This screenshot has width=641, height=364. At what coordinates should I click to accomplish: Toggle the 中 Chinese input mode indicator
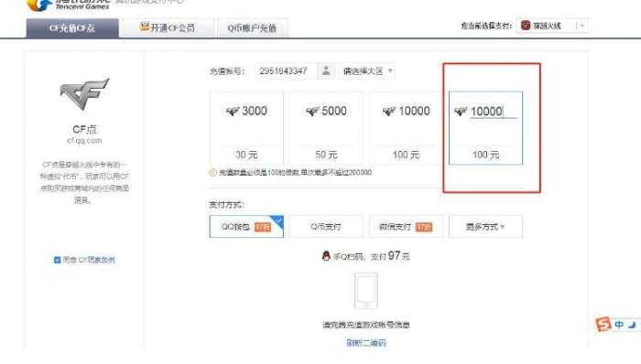(619, 325)
